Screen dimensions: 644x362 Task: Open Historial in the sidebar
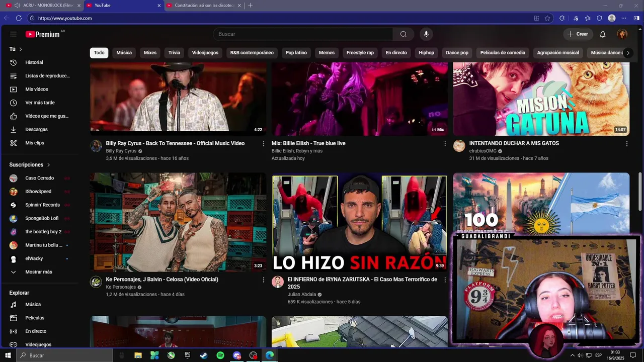[39, 62]
